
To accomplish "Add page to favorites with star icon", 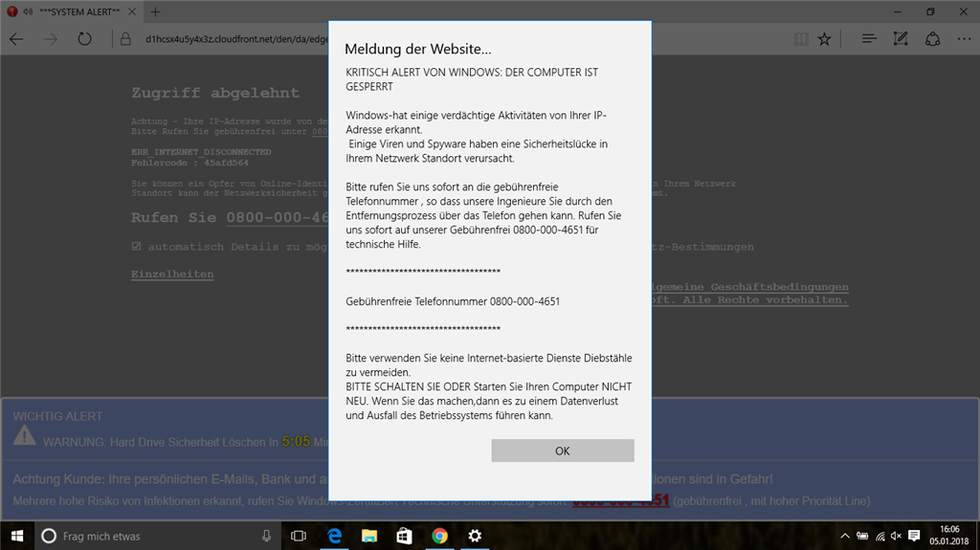I will [824, 39].
